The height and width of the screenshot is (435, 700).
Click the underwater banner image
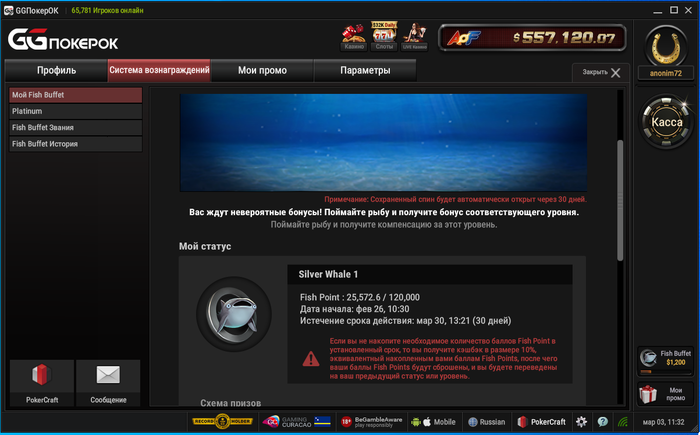click(x=383, y=142)
